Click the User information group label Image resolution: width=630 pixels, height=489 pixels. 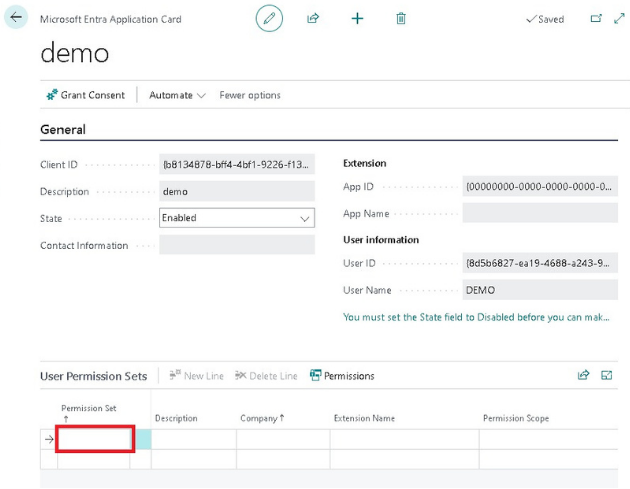pos(381,239)
